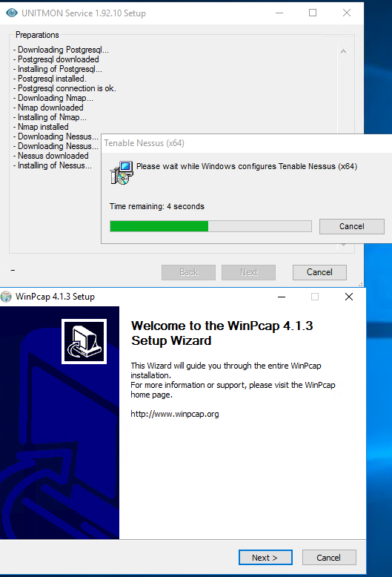392x577 pixels.
Task: Maximize the UNITMON Service Setup window
Action: pyautogui.click(x=313, y=13)
